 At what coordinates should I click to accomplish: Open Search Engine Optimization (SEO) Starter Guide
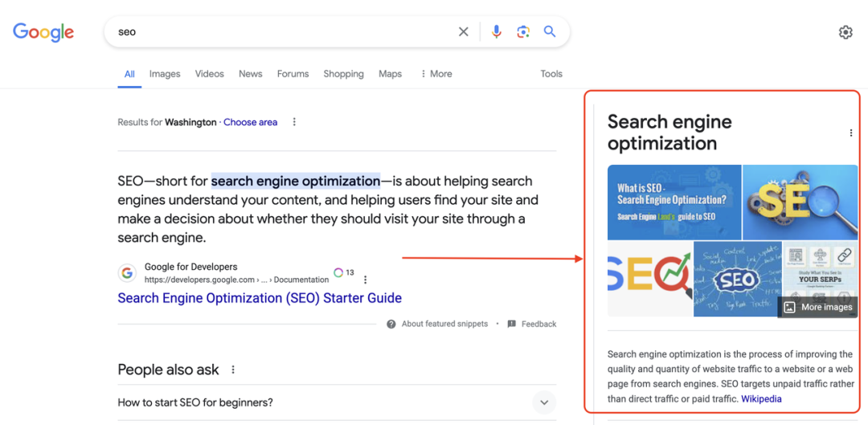260,298
